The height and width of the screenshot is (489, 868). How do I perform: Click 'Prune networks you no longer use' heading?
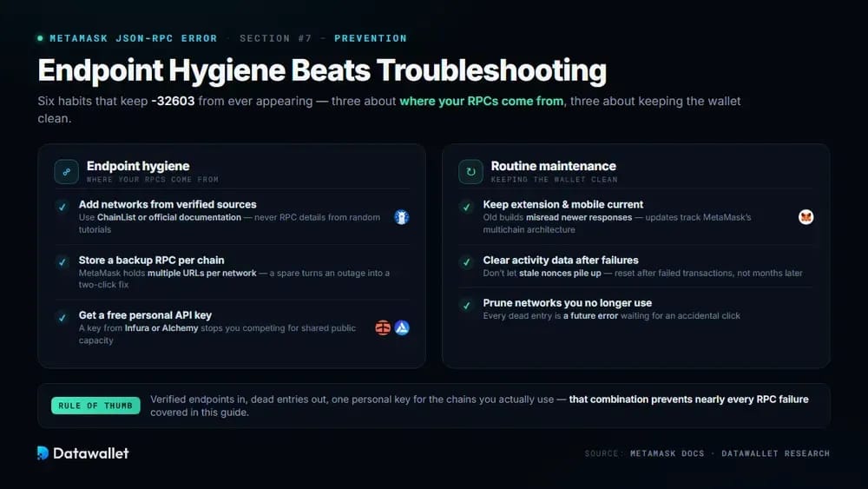click(x=567, y=303)
